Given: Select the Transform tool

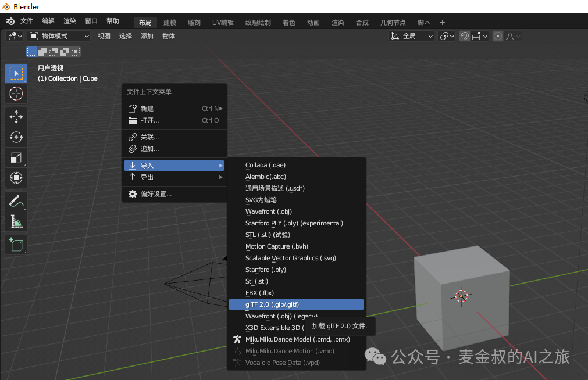Looking at the screenshot, I should click(x=16, y=178).
